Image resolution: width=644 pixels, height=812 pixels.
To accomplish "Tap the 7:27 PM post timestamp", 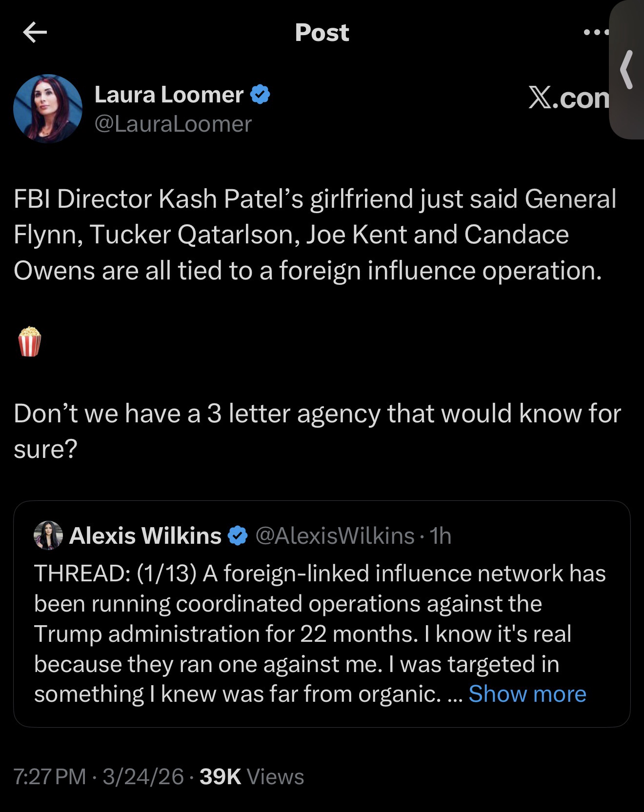I will (x=50, y=776).
